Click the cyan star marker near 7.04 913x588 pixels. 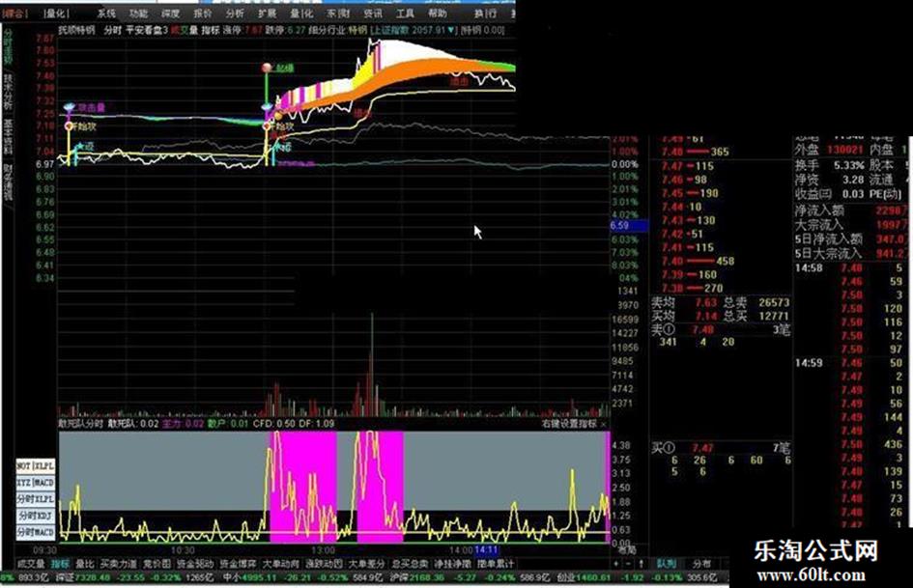tap(81, 146)
